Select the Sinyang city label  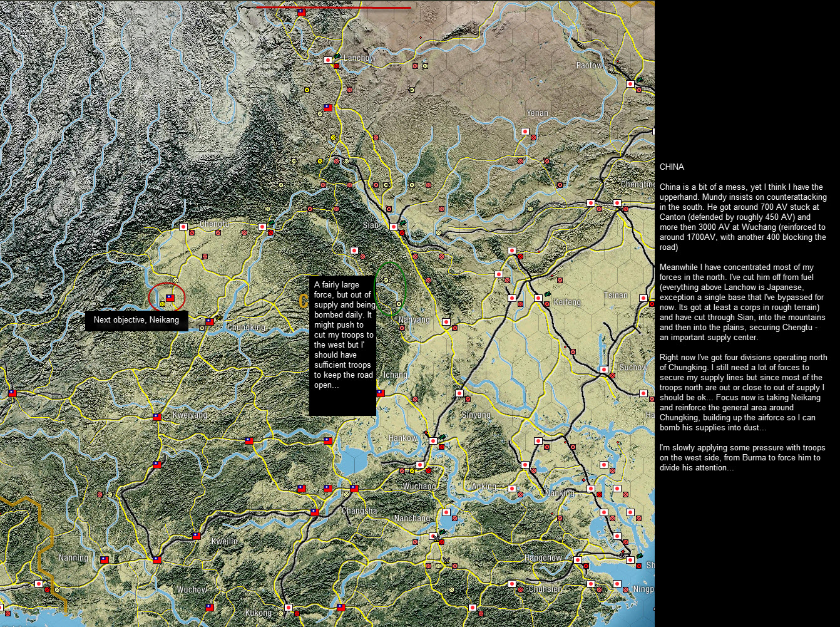coord(476,415)
